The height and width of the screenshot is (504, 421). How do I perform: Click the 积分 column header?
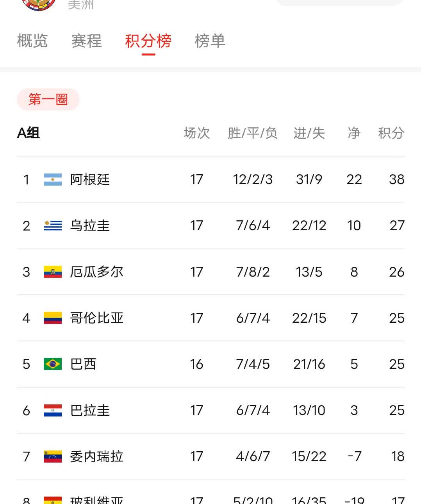(391, 133)
